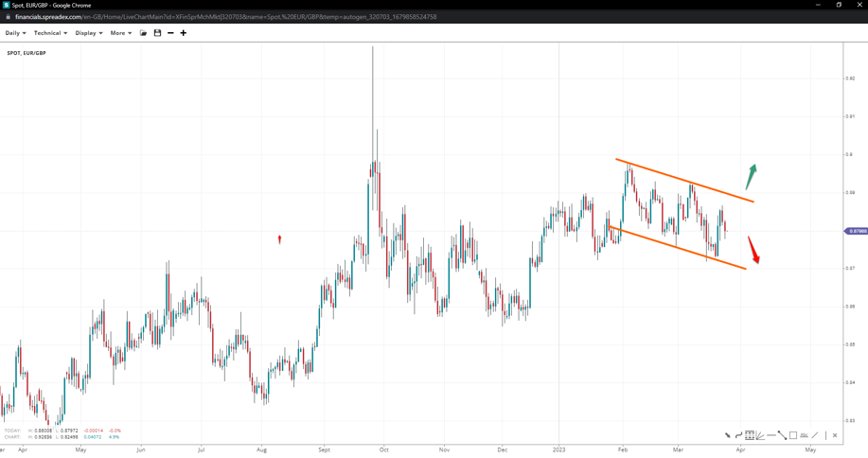
Task: Select the arrow drawing tool
Action: [728, 435]
